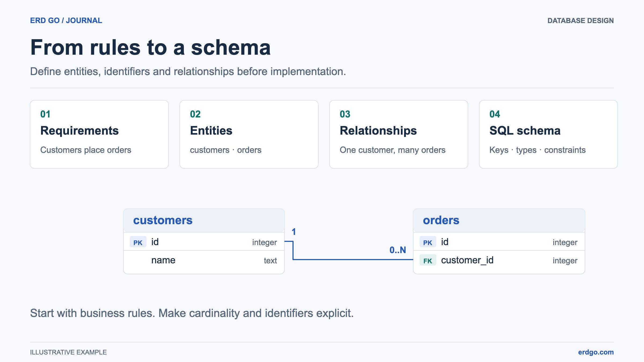Click the PK badge in customers table
The image size is (644, 362).
[x=138, y=242]
